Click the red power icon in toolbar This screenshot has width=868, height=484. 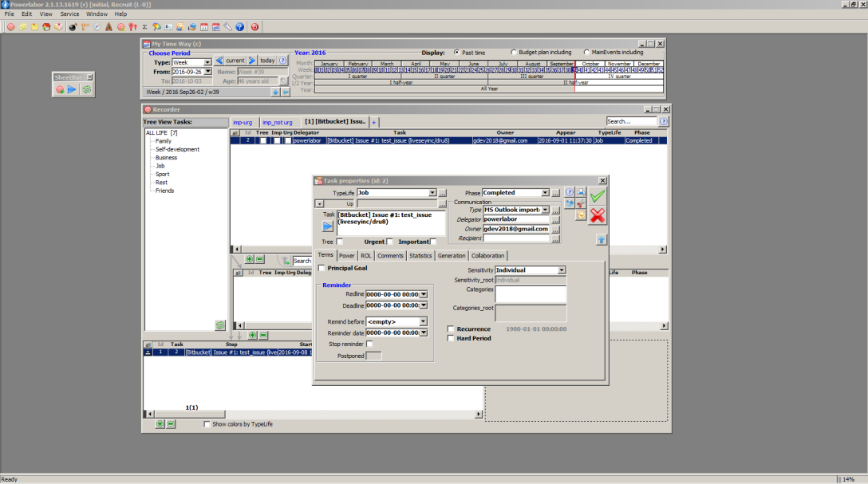tap(254, 27)
